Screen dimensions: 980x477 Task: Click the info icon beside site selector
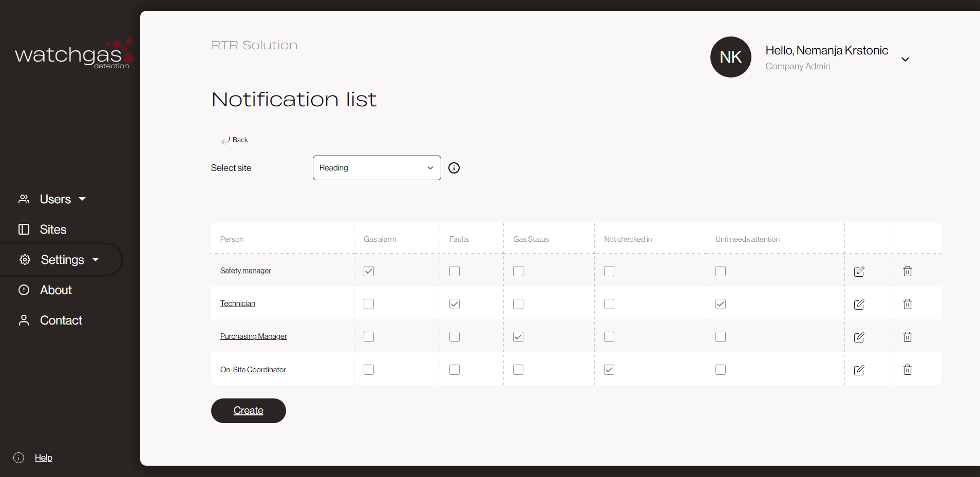454,168
